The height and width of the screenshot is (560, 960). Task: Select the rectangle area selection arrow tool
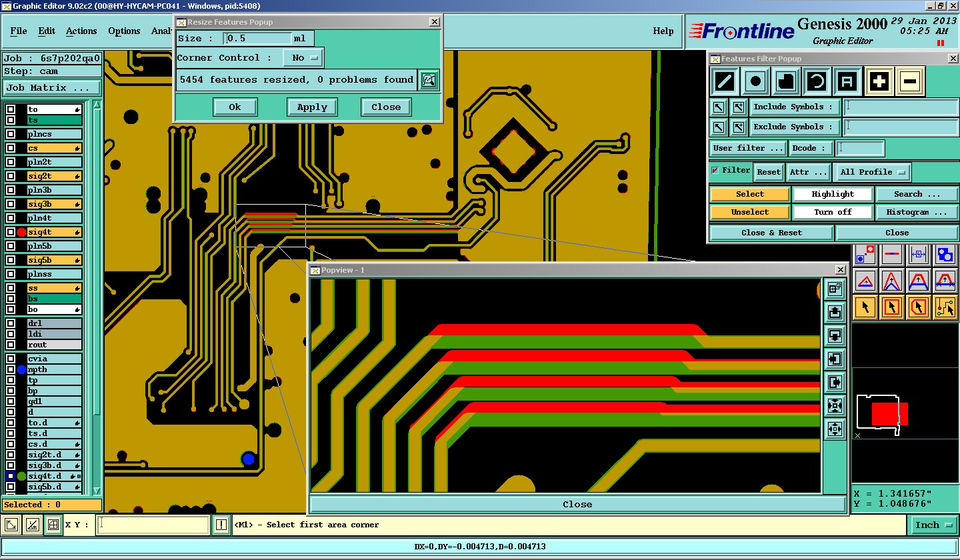pos(892,307)
